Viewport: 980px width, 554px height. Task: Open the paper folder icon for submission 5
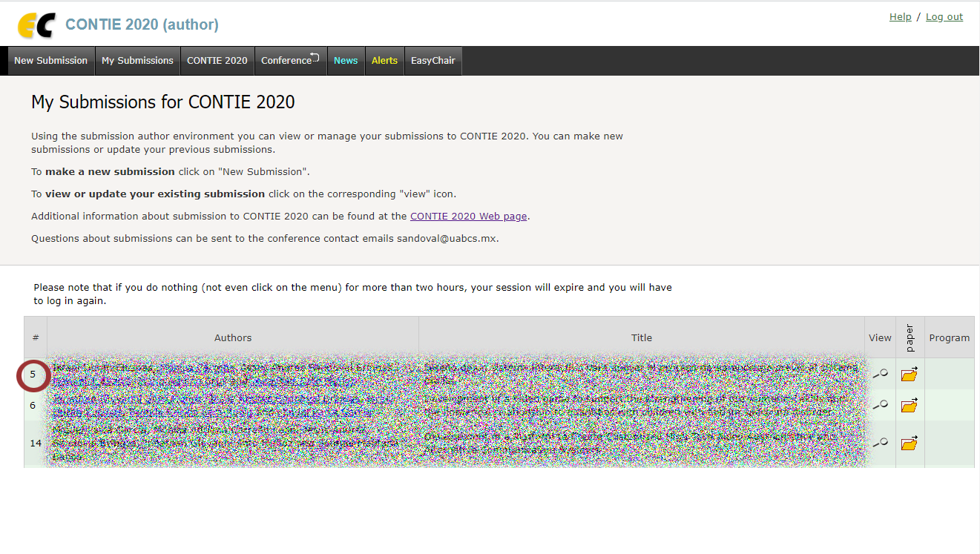point(910,374)
